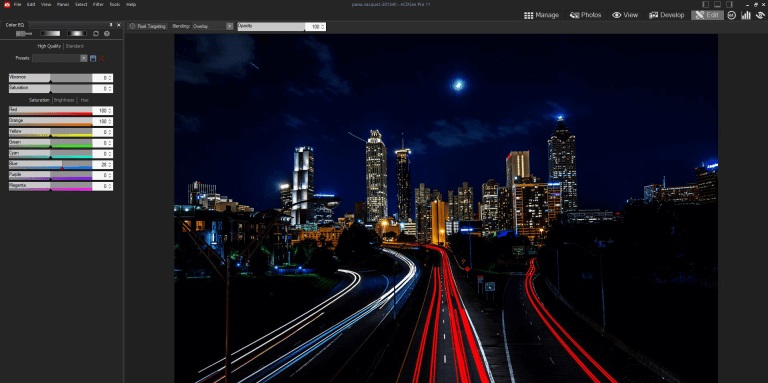Adjust the Green color slider
768x383 pixels.
point(50,143)
